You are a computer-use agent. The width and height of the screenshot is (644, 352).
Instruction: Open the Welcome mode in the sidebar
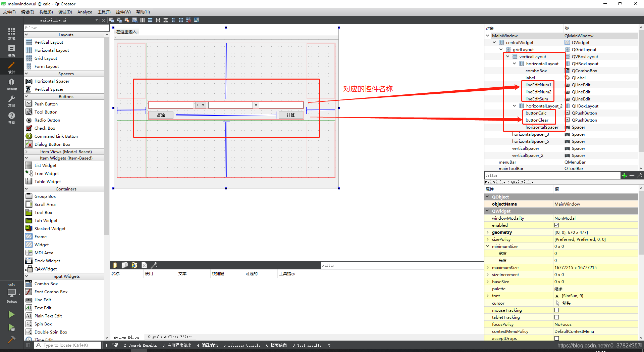12,33
